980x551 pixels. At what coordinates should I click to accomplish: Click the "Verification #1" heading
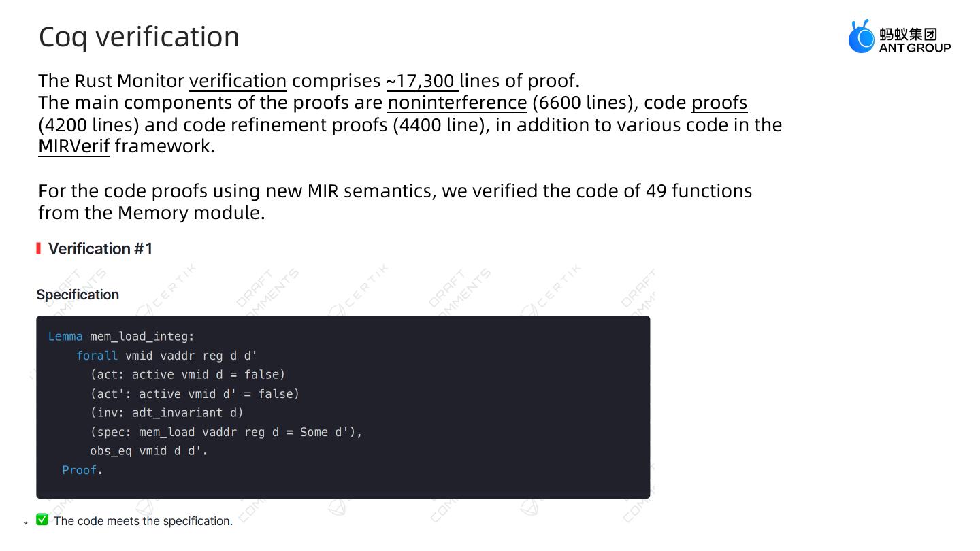coord(100,248)
